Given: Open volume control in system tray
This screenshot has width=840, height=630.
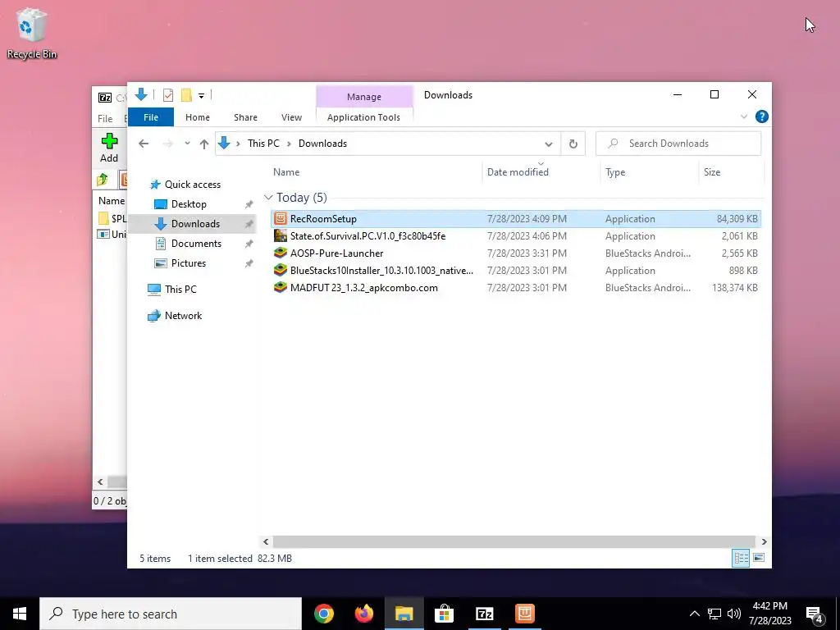Looking at the screenshot, I should 734,614.
